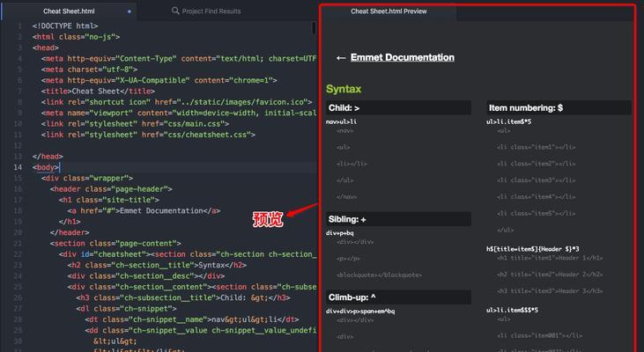Click the snippet name ul>li.item$$$*5

(512, 310)
